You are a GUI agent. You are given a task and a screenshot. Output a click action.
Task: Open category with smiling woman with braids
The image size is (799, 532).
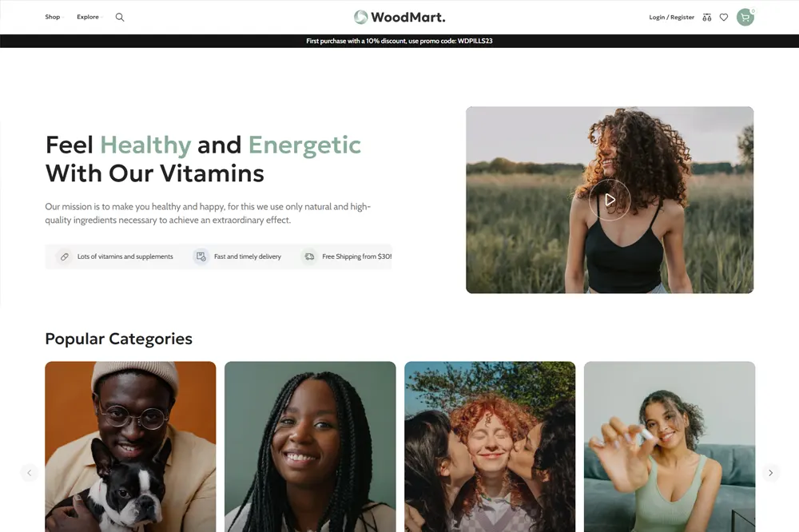click(x=310, y=447)
